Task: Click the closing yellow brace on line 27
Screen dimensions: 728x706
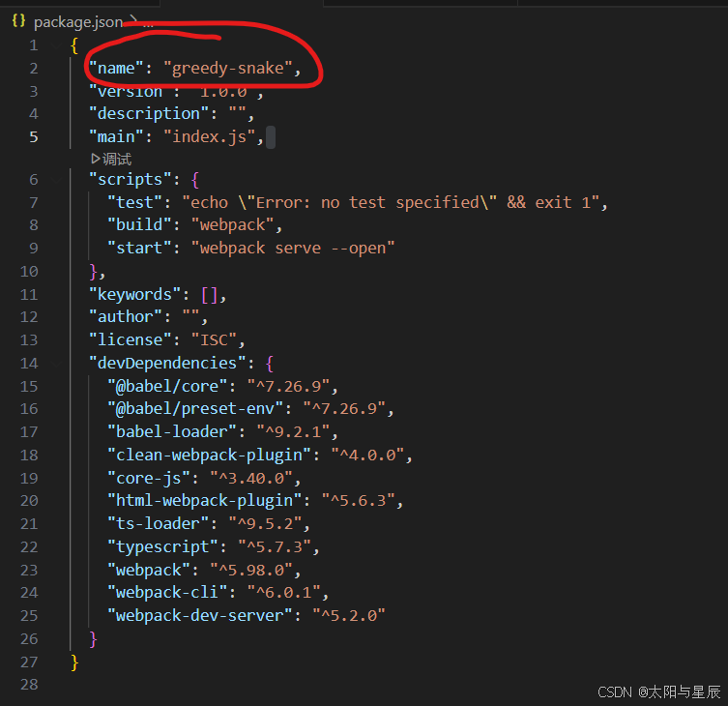Action: tap(74, 662)
